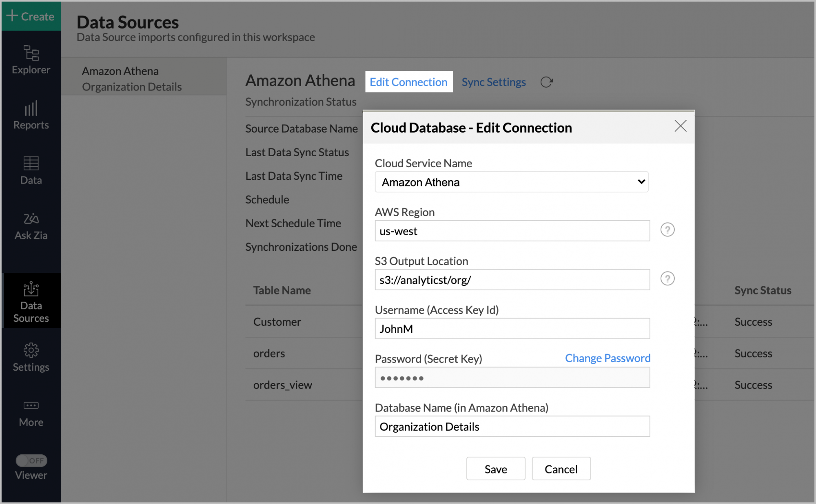The image size is (816, 504).
Task: Select the Data Sources sidebar icon
Action: point(30,301)
